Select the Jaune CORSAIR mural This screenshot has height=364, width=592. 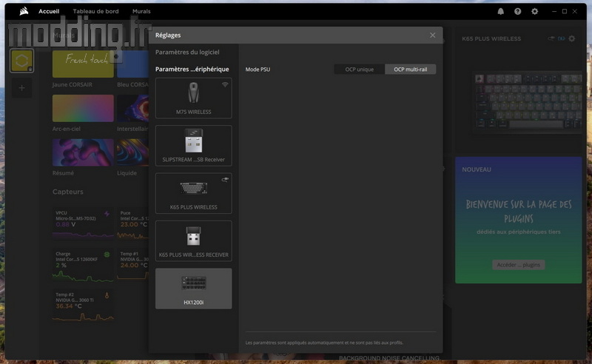(83, 64)
